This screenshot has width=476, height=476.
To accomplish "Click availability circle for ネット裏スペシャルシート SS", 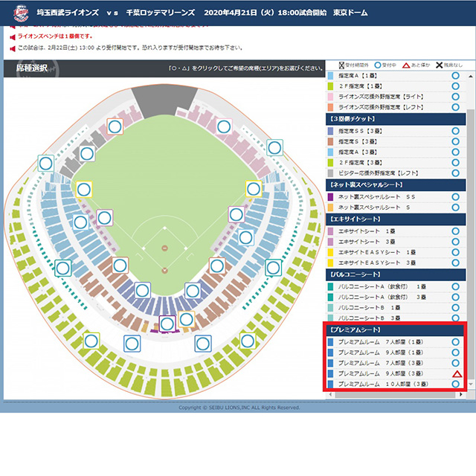I will pos(455,196).
